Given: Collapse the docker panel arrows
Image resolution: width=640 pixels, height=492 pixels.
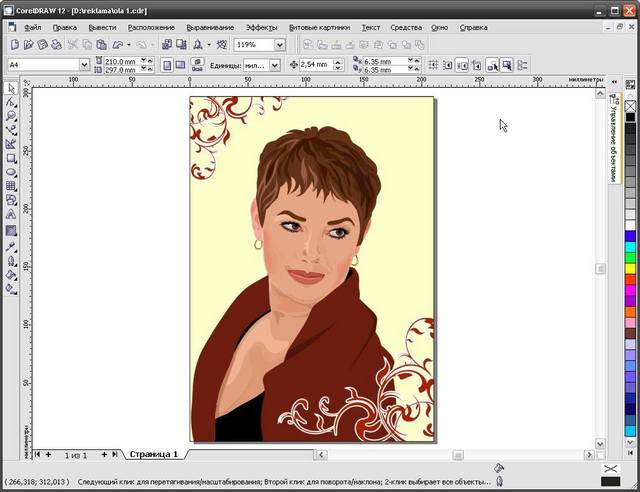Looking at the screenshot, I should pyautogui.click(x=614, y=82).
